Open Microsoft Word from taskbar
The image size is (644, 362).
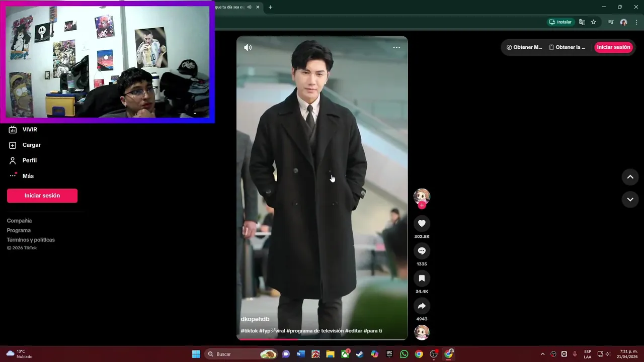[301, 354]
